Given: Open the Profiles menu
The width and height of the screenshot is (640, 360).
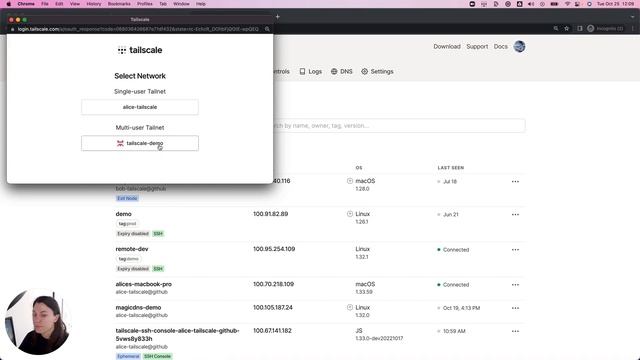Looking at the screenshot, I should (x=144, y=4).
